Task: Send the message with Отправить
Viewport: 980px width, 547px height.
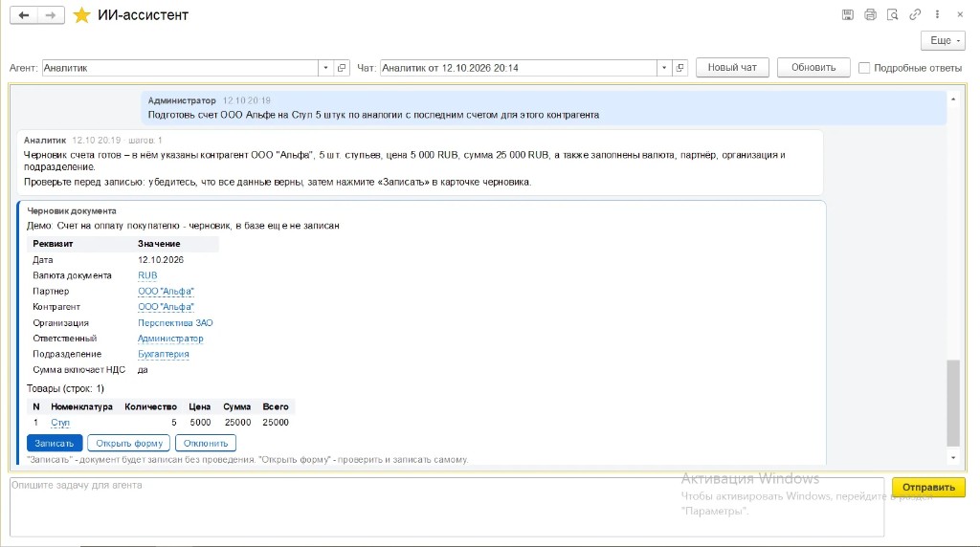Action: coord(928,487)
